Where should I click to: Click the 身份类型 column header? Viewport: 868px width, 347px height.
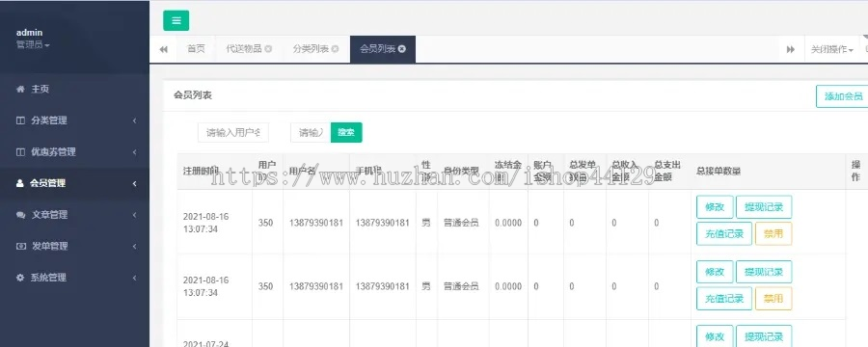click(461, 171)
